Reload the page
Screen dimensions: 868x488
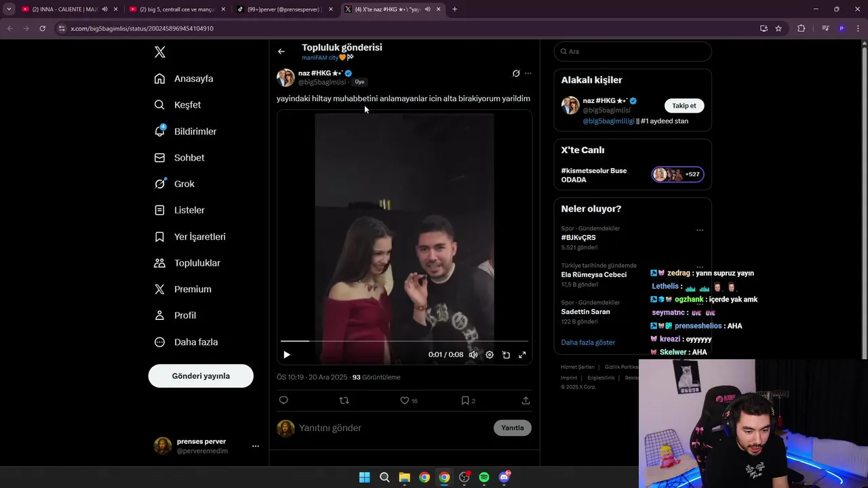[42, 28]
